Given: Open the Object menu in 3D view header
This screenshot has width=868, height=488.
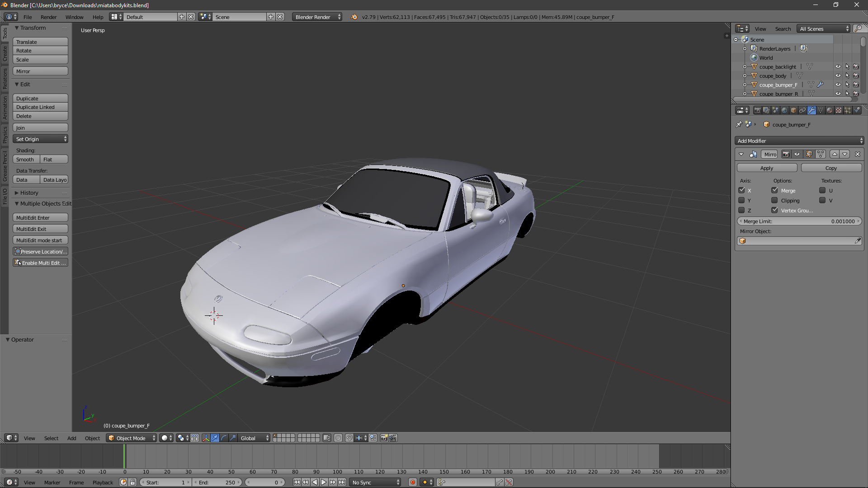Looking at the screenshot, I should point(92,438).
